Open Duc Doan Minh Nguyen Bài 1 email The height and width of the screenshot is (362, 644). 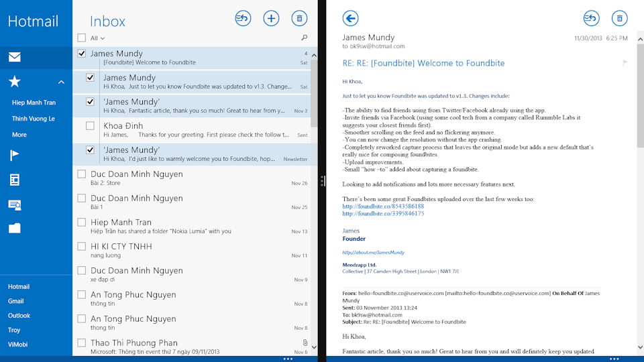click(x=192, y=202)
